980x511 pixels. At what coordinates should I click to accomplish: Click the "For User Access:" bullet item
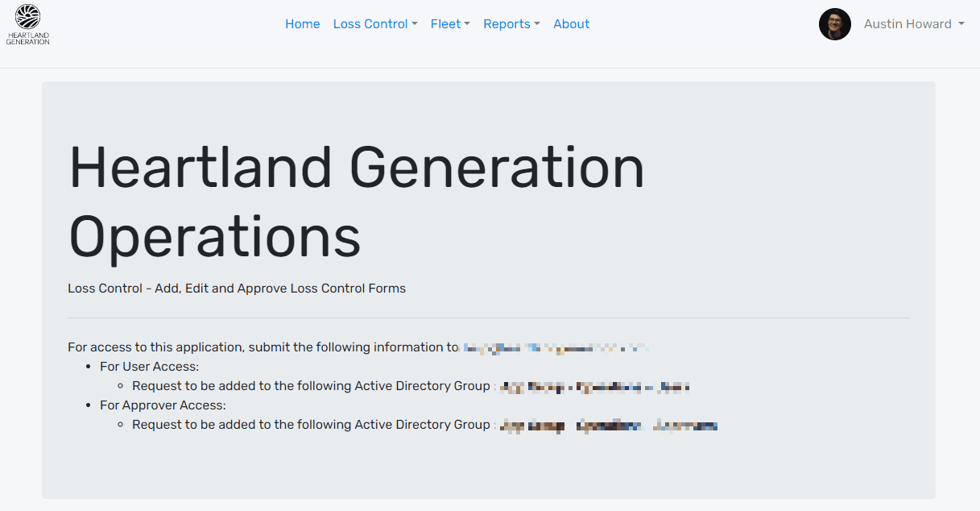click(x=149, y=367)
